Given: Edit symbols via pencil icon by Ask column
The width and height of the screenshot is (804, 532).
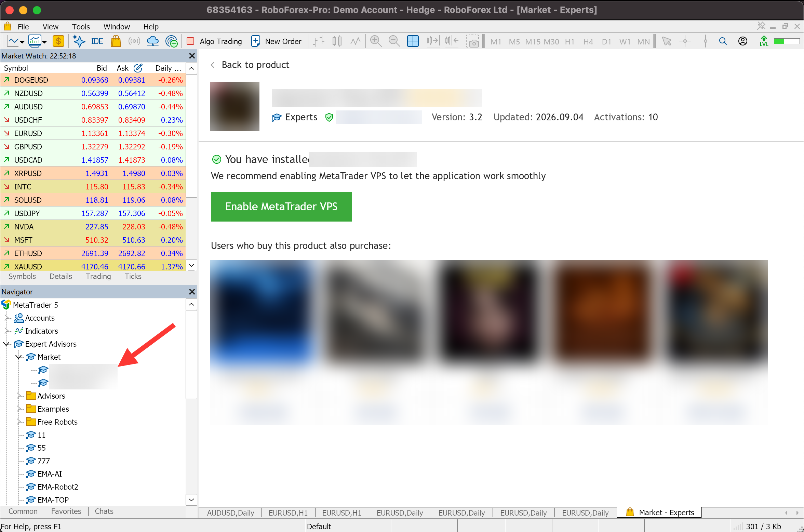Looking at the screenshot, I should (x=138, y=68).
